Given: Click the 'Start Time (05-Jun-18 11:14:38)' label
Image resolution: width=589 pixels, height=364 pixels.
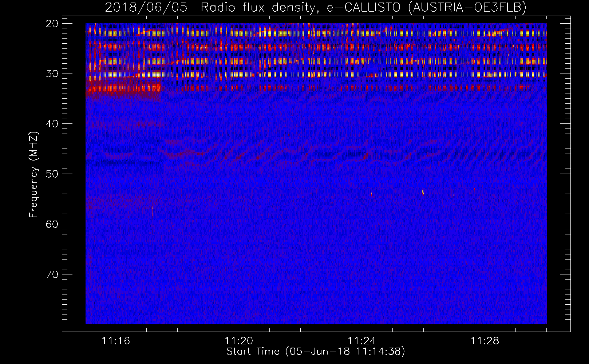Looking at the screenshot, I should pos(316,352).
